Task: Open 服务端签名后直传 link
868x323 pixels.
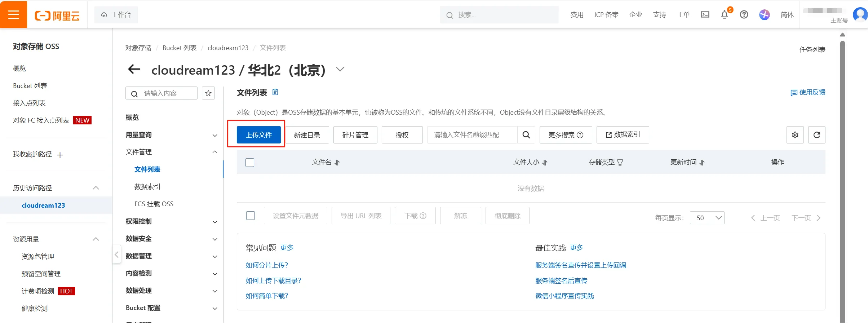Action: click(561, 281)
